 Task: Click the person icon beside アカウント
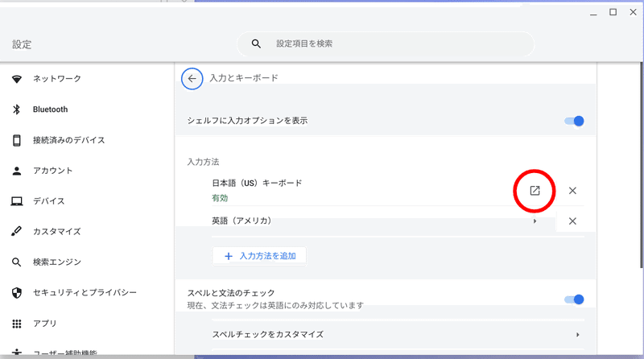click(x=16, y=171)
